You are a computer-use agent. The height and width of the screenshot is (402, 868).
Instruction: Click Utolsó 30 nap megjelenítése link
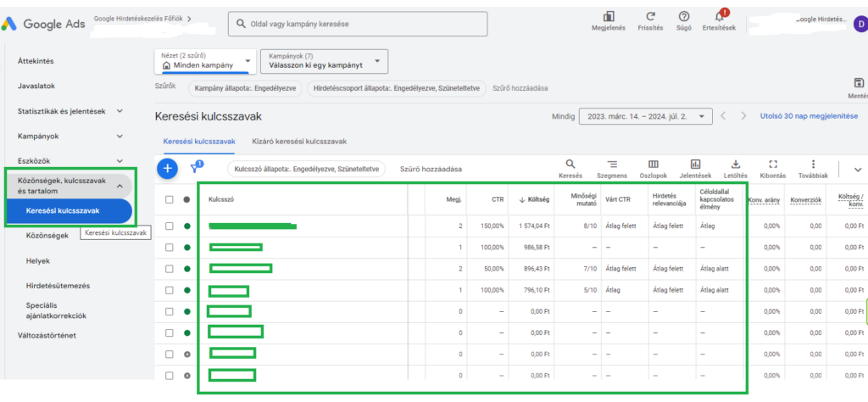(809, 116)
